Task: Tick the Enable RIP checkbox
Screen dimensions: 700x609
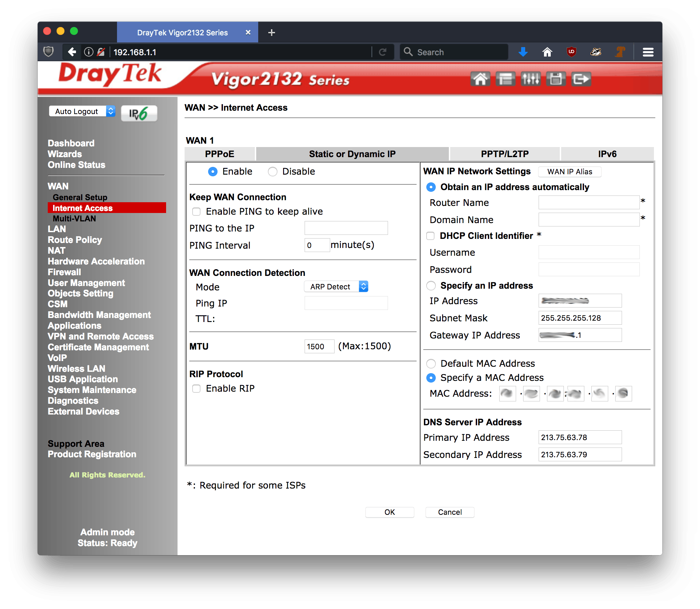Action: pos(196,388)
